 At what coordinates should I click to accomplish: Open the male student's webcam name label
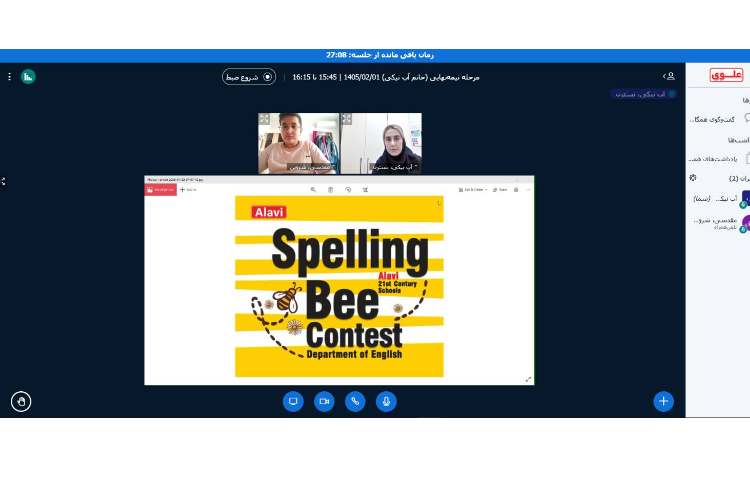pos(312,167)
